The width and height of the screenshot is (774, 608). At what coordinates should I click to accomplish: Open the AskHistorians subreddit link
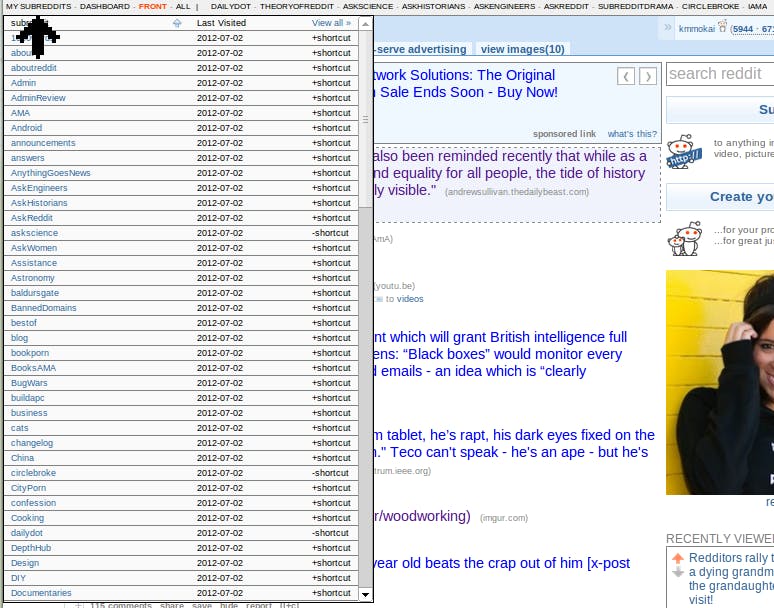pos(39,203)
